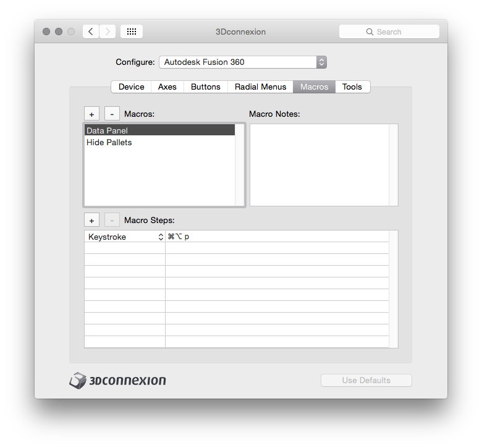Click the search magnifier icon
Screen dimensions: 482x448
[x=370, y=32]
